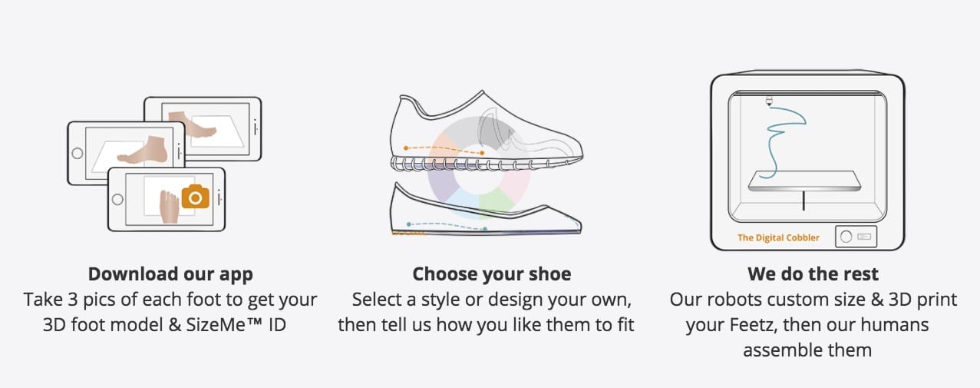The height and width of the screenshot is (388, 980).
Task: Select the printer's build platform
Action: pos(803,181)
